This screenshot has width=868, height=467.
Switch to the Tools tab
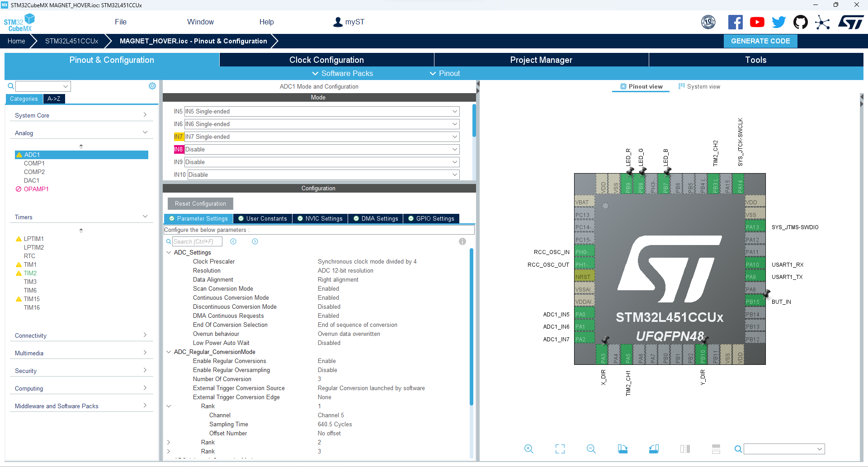[756, 60]
